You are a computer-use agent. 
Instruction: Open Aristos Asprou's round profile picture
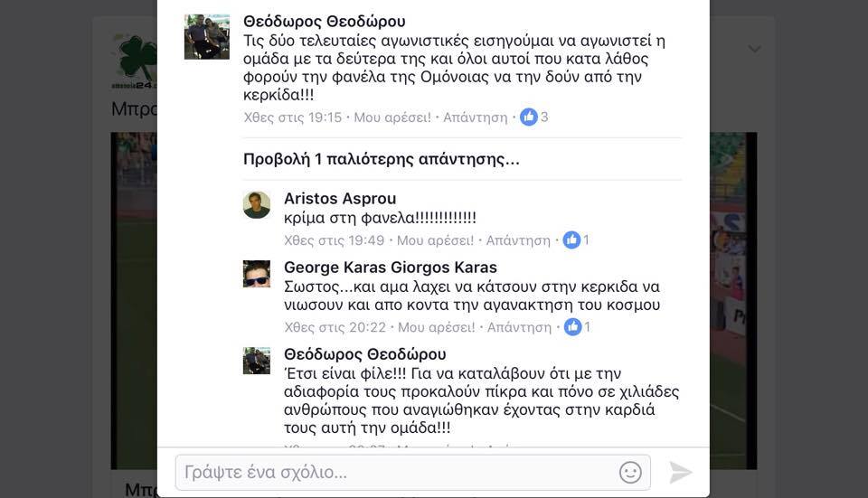click(x=257, y=205)
